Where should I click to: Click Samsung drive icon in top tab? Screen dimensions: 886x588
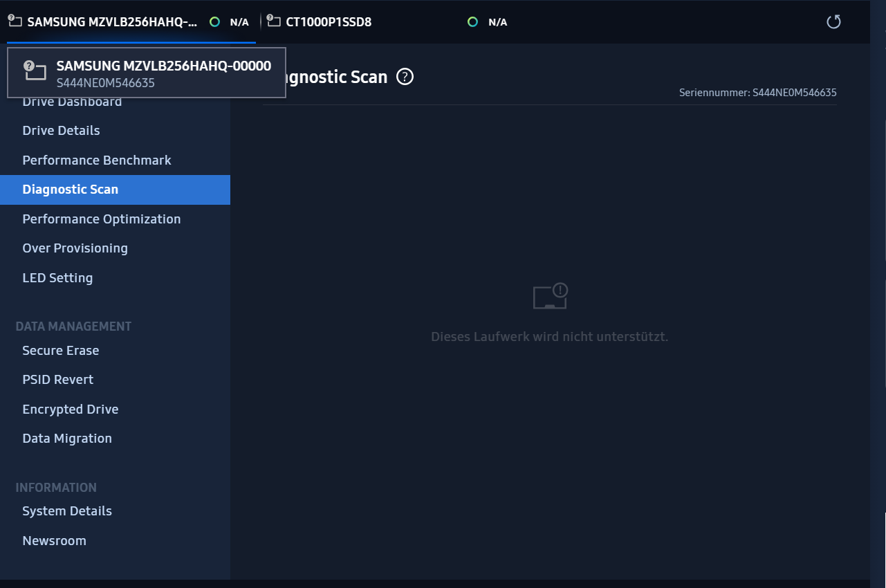tap(15, 21)
